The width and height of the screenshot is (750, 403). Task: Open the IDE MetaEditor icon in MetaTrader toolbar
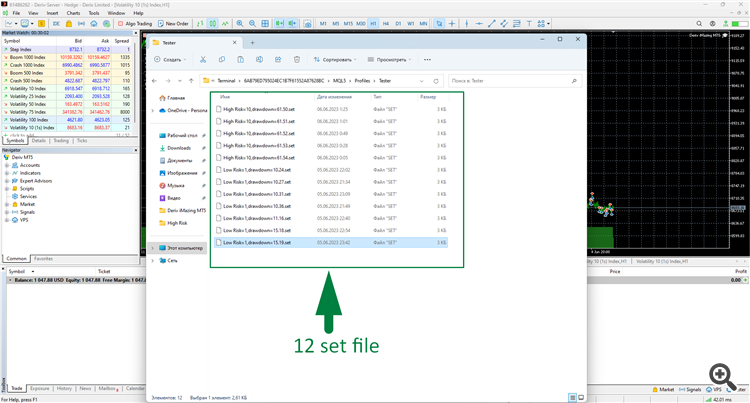tap(56, 23)
